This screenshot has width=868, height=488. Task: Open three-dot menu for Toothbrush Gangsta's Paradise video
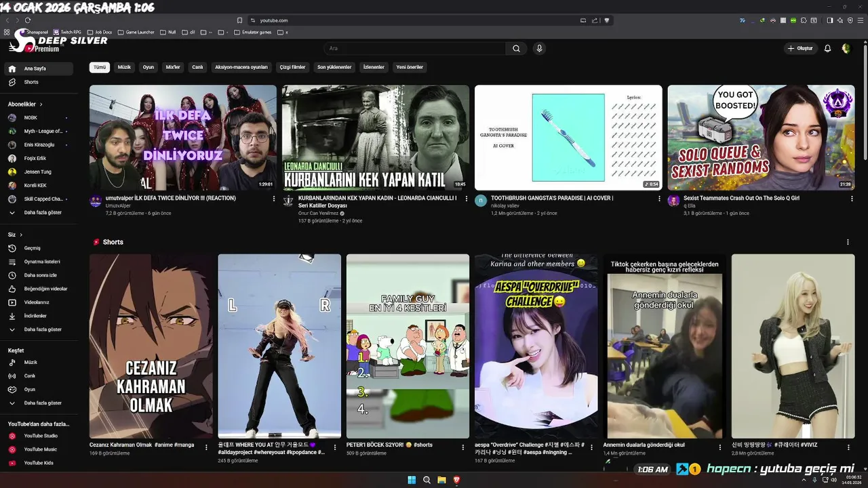point(659,199)
